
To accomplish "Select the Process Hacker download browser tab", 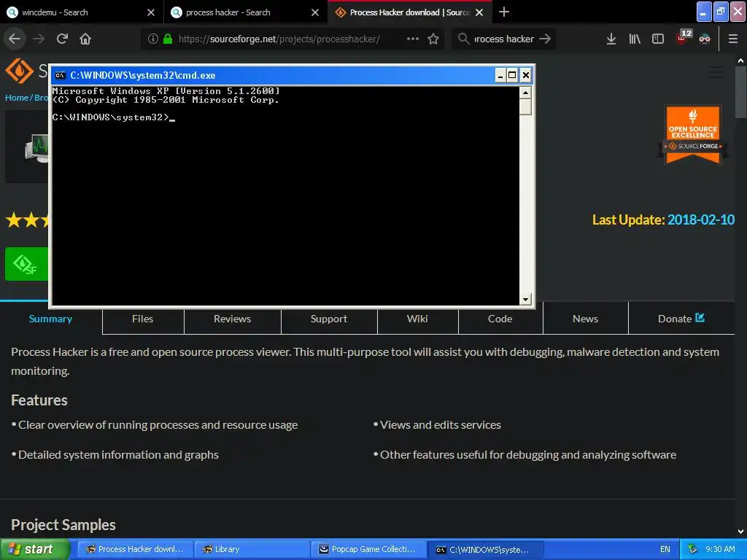I will pyautogui.click(x=410, y=12).
